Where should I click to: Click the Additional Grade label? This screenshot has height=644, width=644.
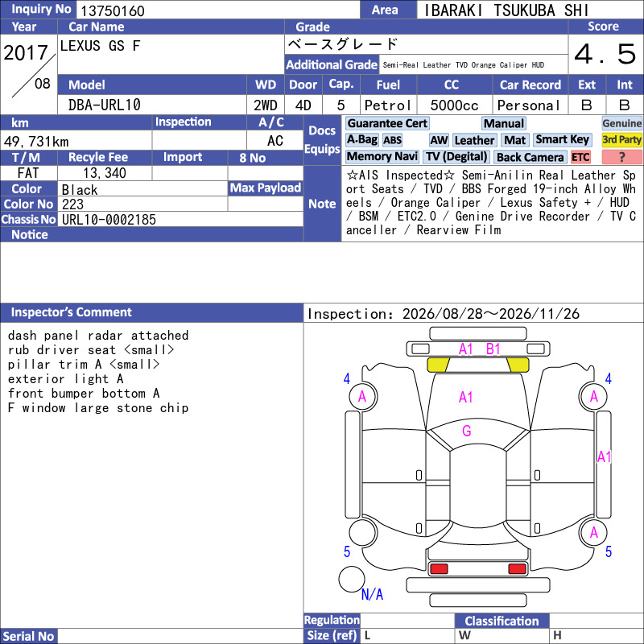pyautogui.click(x=332, y=65)
